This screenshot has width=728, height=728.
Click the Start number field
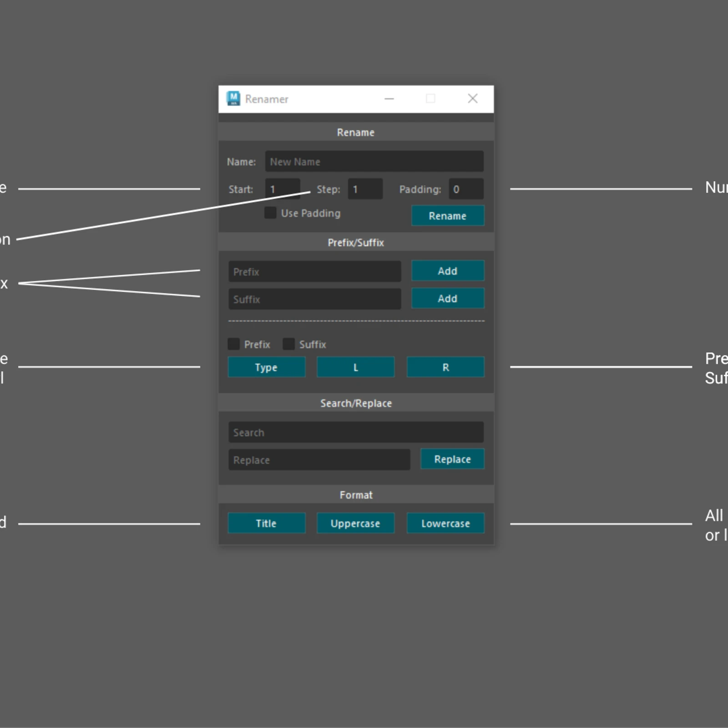(283, 189)
